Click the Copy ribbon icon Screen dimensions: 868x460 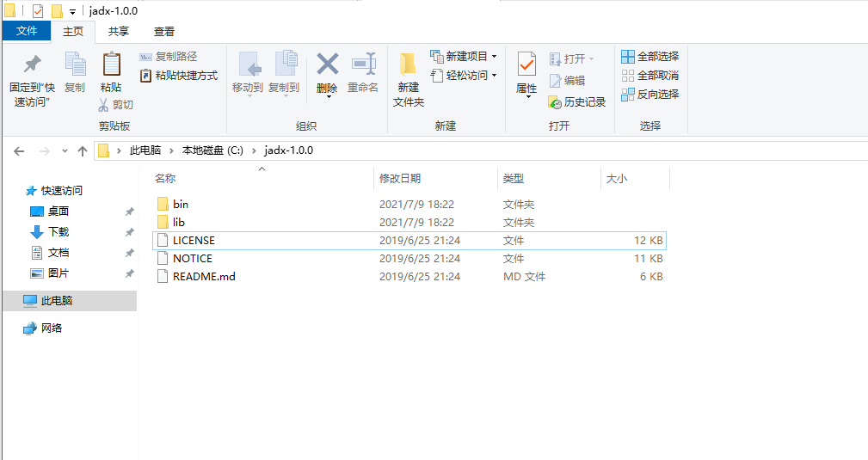(75, 64)
